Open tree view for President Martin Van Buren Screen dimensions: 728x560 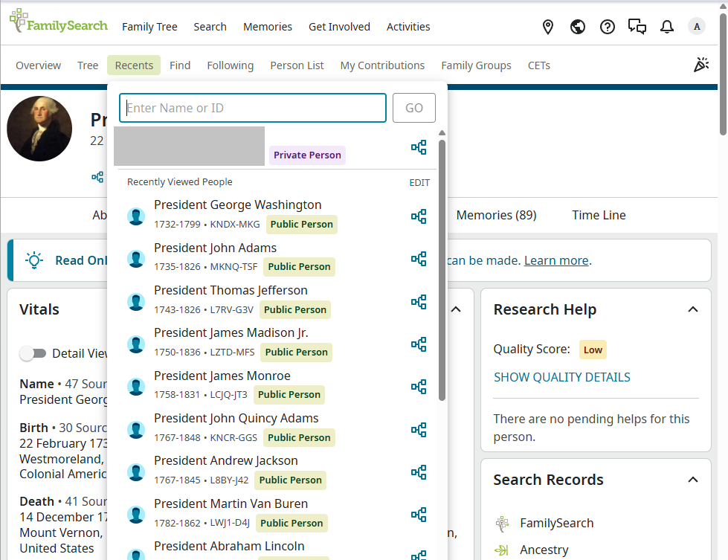[x=419, y=515]
